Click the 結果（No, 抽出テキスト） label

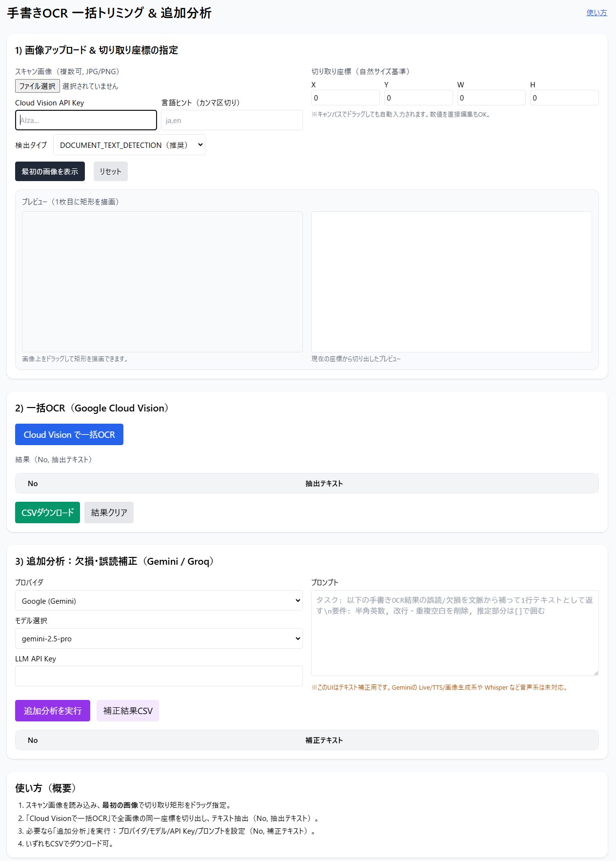coord(54,459)
